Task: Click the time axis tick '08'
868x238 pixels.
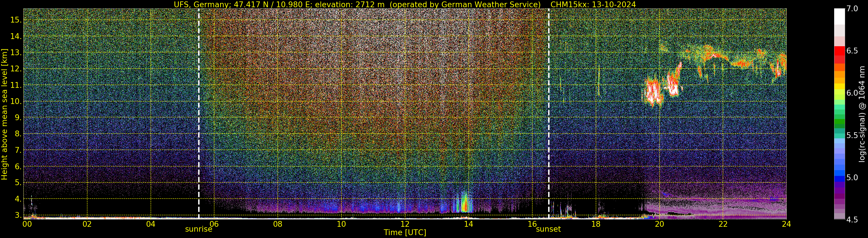Action: click(278, 224)
